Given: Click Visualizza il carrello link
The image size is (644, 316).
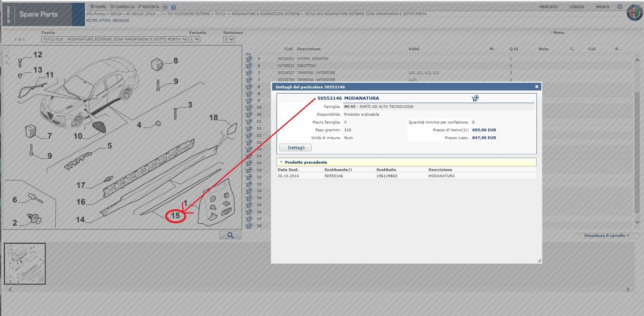Looking at the screenshot, I should [606, 235].
